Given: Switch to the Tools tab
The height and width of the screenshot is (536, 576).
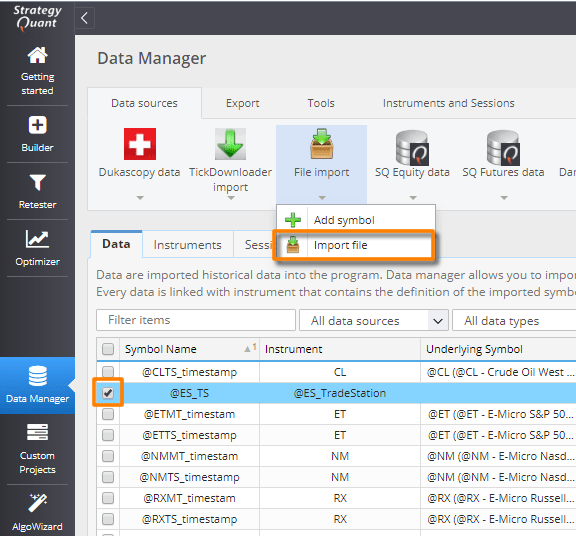Looking at the screenshot, I should tap(321, 103).
